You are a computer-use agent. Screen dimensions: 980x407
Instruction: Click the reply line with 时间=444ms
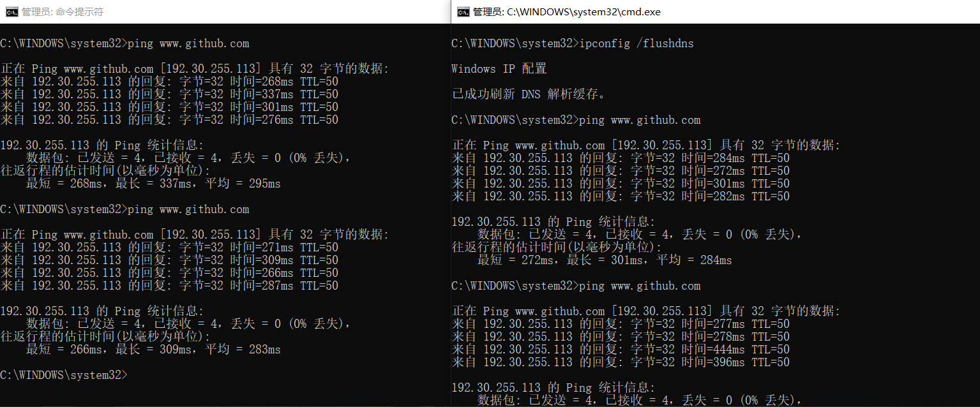[621, 350]
